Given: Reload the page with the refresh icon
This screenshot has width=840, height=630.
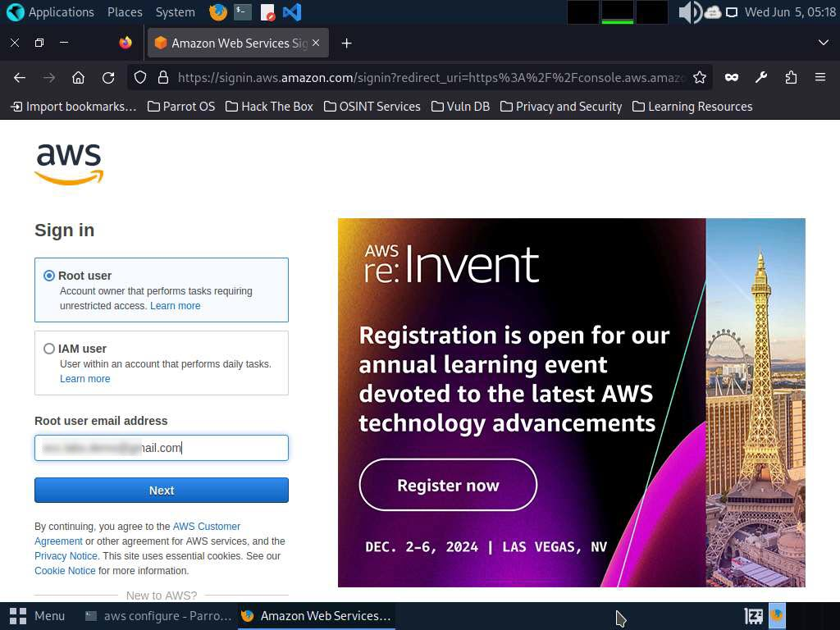Looking at the screenshot, I should [x=108, y=77].
